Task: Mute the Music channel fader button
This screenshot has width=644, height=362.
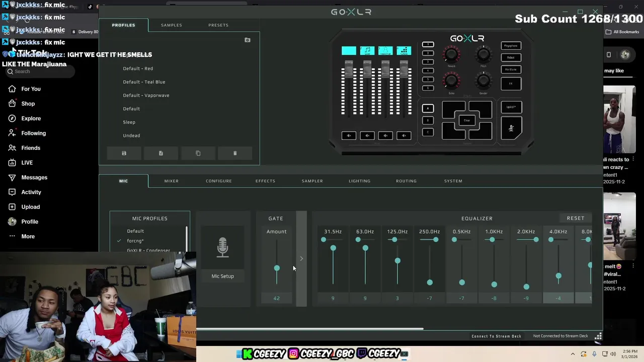Action: click(367, 135)
